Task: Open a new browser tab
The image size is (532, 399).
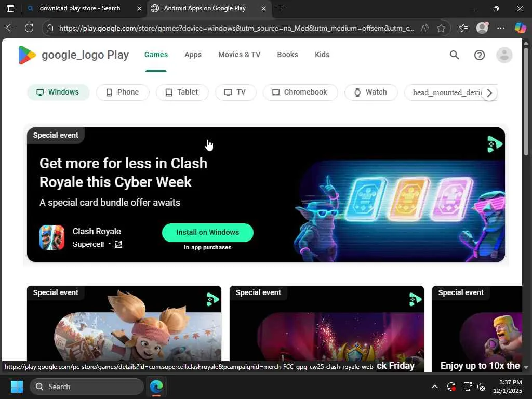Action: tap(281, 8)
